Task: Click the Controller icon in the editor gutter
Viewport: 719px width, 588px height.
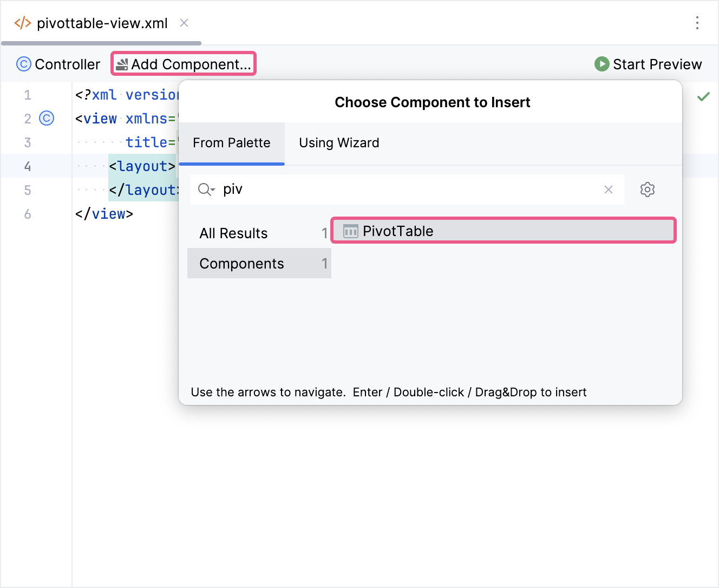Action: (x=47, y=119)
